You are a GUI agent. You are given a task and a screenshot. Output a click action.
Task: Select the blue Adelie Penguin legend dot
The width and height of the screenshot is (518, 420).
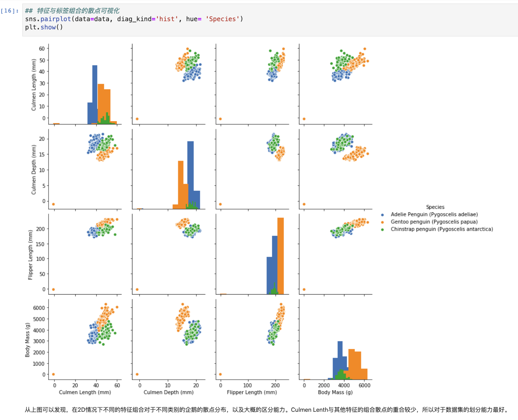[x=382, y=215]
